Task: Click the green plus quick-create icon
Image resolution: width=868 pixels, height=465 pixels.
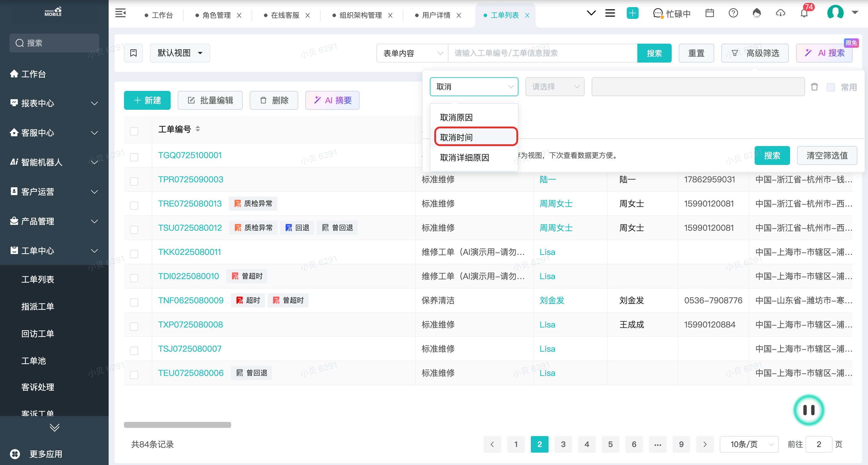Action: click(632, 14)
